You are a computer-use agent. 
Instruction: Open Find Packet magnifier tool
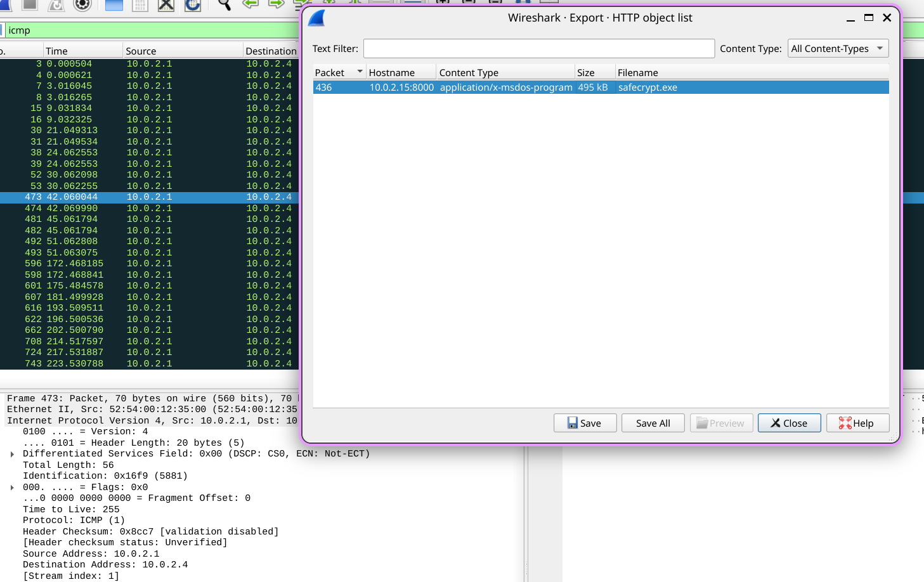coord(224,5)
